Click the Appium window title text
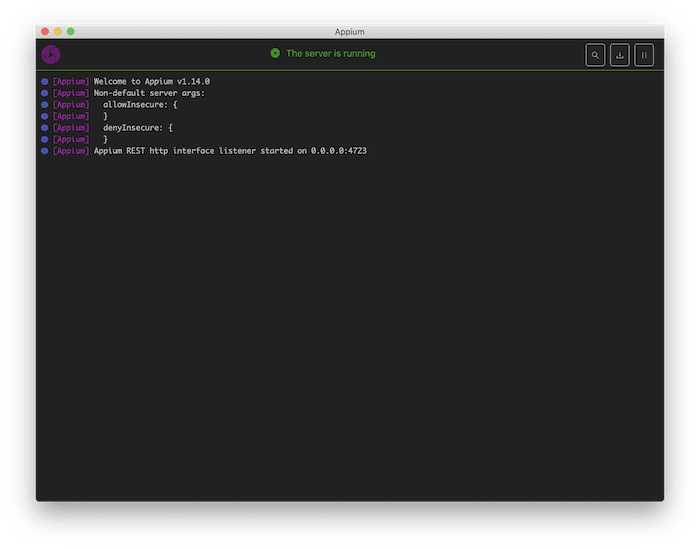 350,32
